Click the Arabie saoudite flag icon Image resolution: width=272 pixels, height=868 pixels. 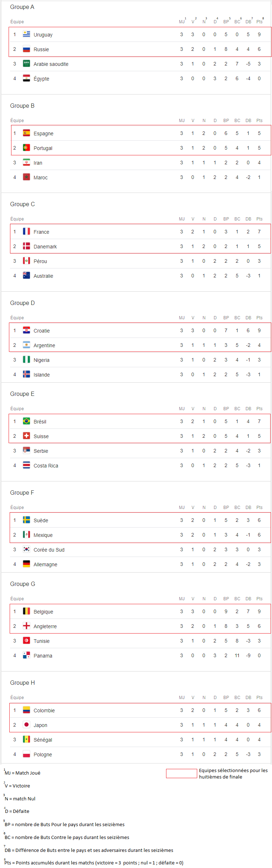[26, 64]
